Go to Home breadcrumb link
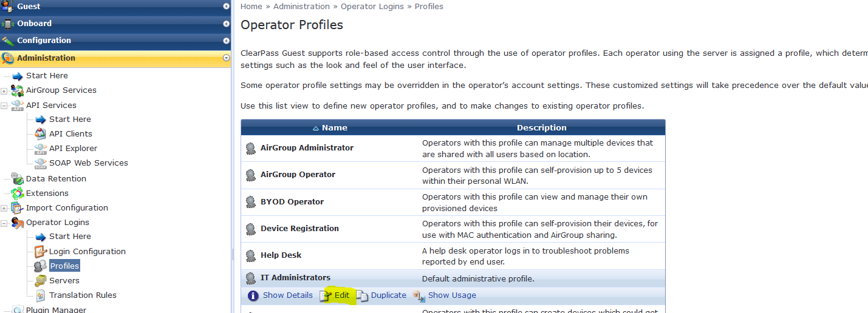 (251, 7)
